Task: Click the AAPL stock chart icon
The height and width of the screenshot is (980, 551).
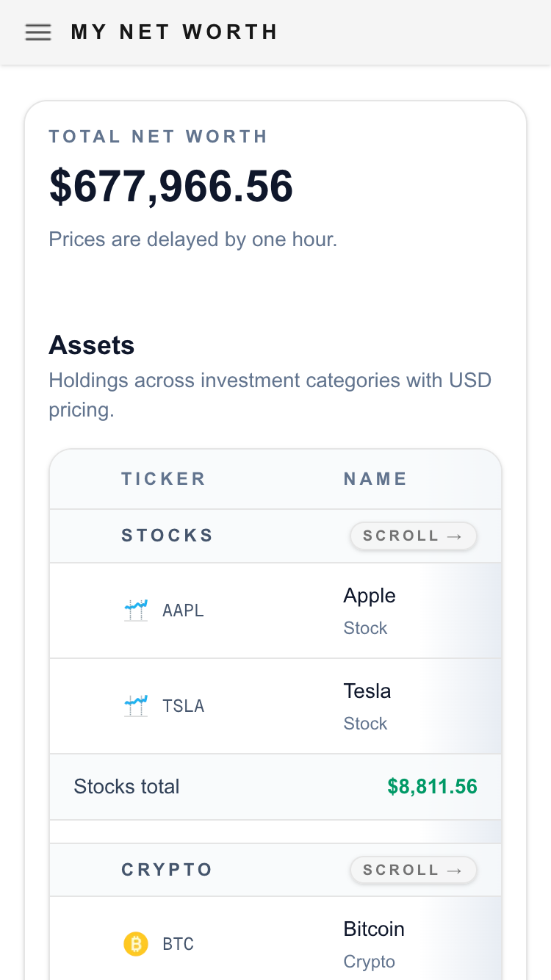Action: [136, 610]
